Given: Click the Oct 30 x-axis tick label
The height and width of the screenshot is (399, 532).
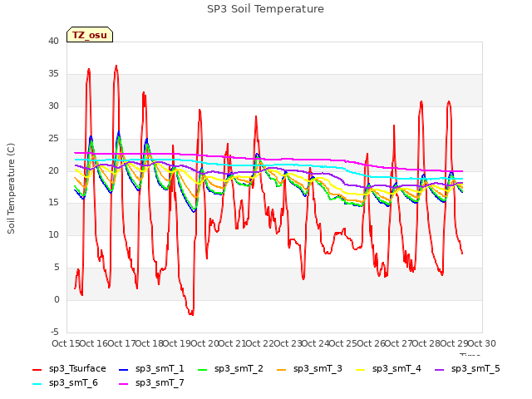Looking at the screenshot, I should [x=482, y=343].
